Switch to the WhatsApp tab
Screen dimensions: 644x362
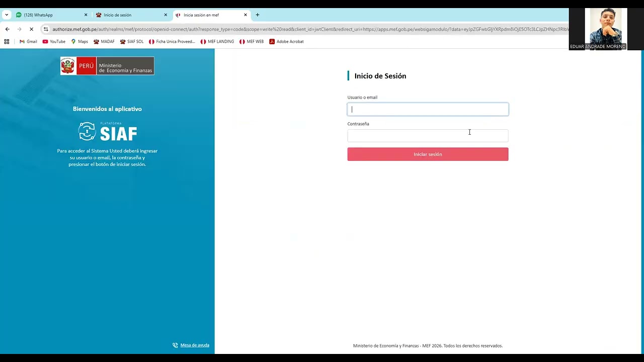[51, 15]
